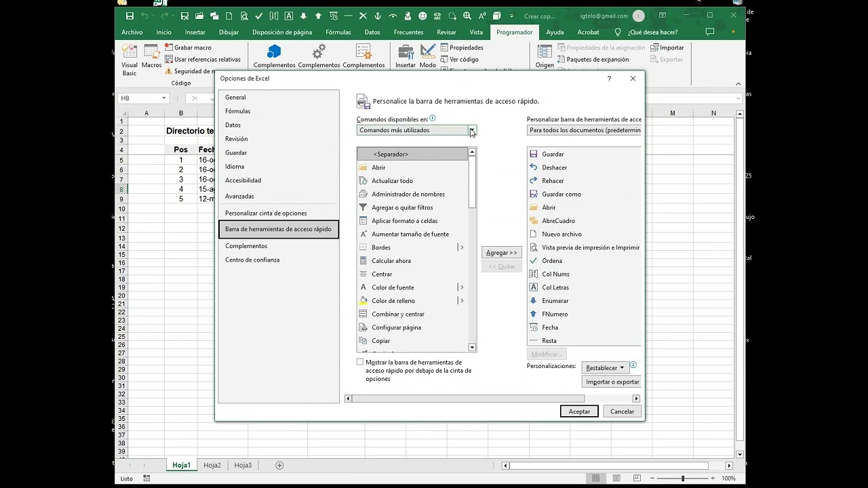Switch to the Vista ribbon tab
Image resolution: width=868 pixels, height=488 pixels.
pos(477,33)
